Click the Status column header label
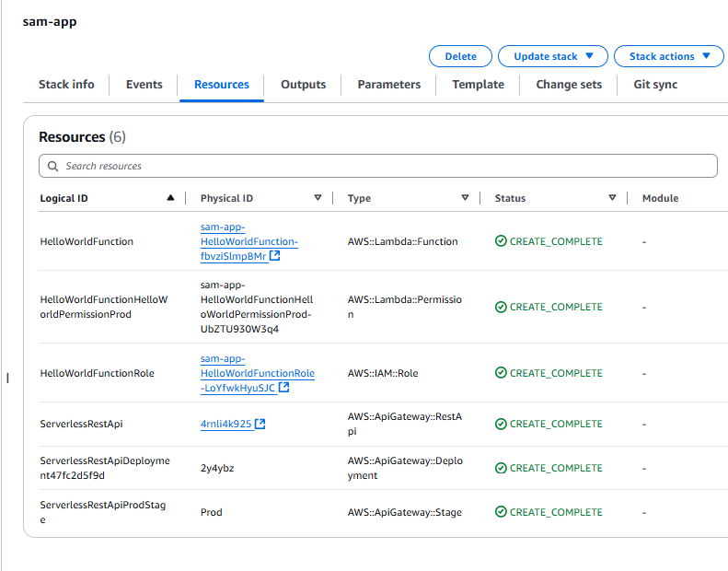 (x=510, y=198)
